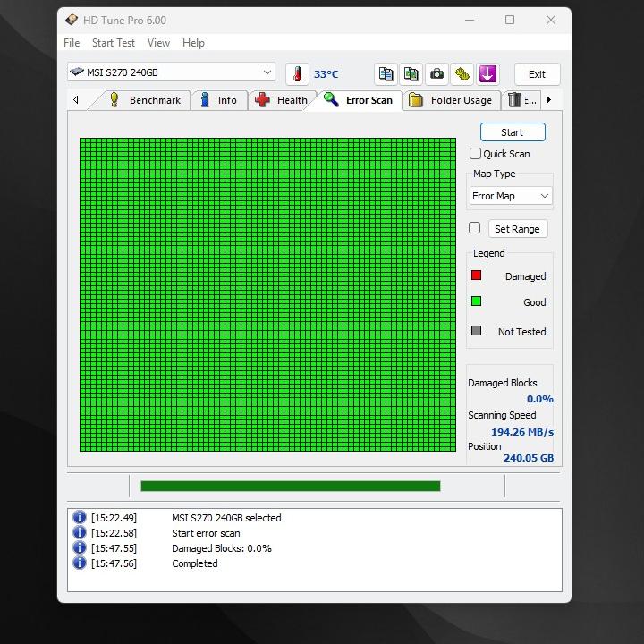Open the Start Test menu

pyautogui.click(x=114, y=43)
